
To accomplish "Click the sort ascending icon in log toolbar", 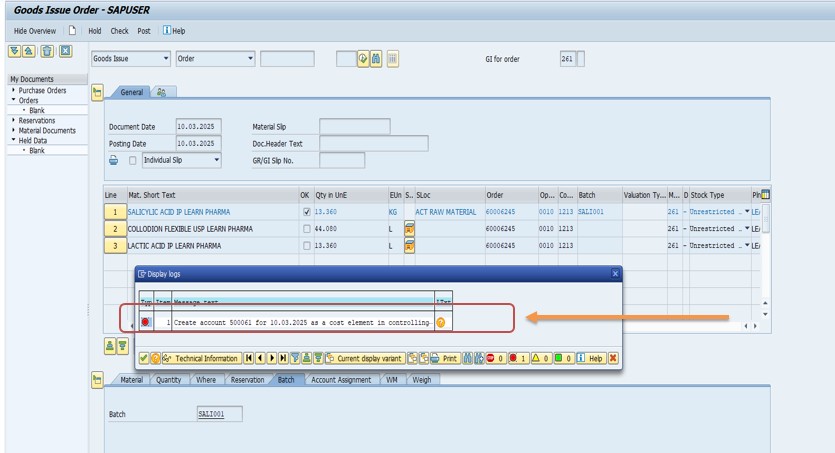I will pyautogui.click(x=306, y=358).
